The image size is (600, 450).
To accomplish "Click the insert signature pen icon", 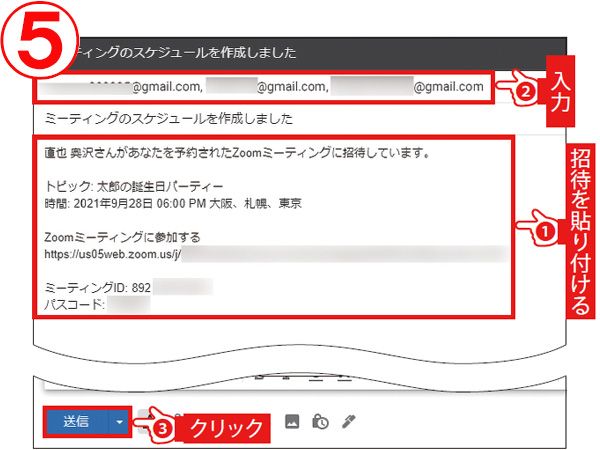I will 348,422.
